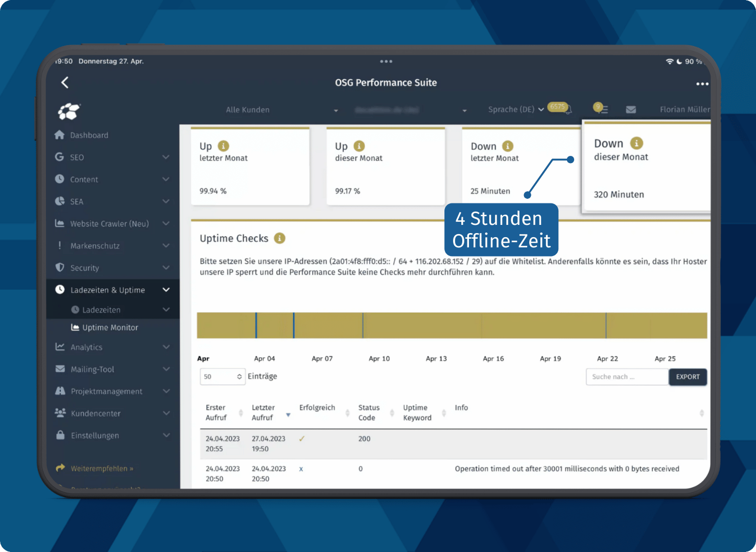The width and height of the screenshot is (756, 552).
Task: Click the Security shield icon
Action: (60, 267)
